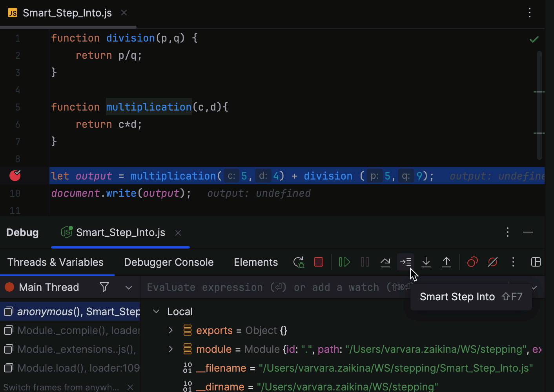
Task: Expand the exports variable node
Action: [x=171, y=330]
